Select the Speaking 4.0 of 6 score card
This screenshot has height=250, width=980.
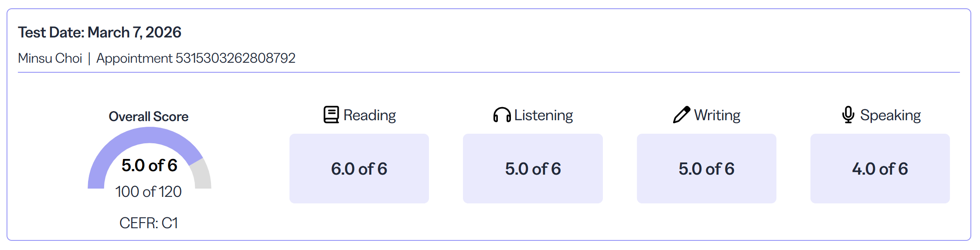pyautogui.click(x=880, y=169)
